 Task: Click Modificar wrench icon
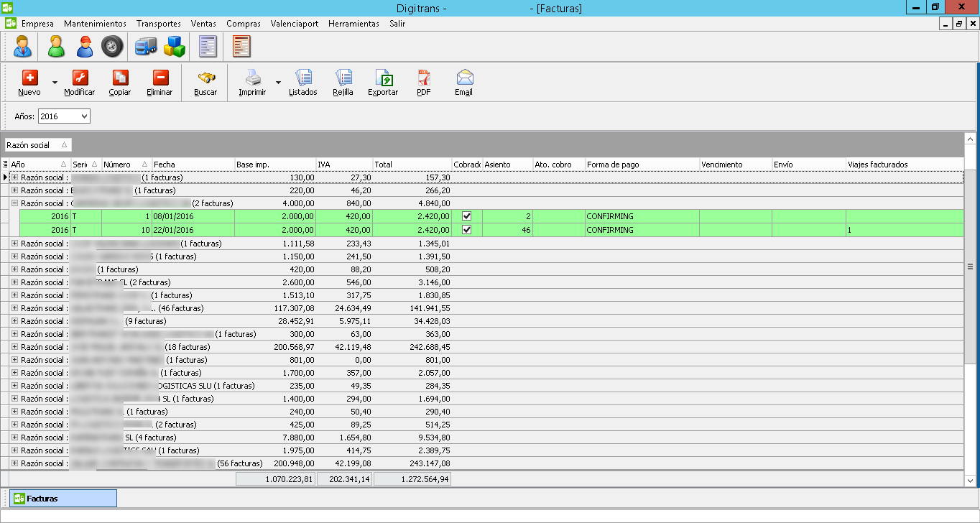click(80, 78)
